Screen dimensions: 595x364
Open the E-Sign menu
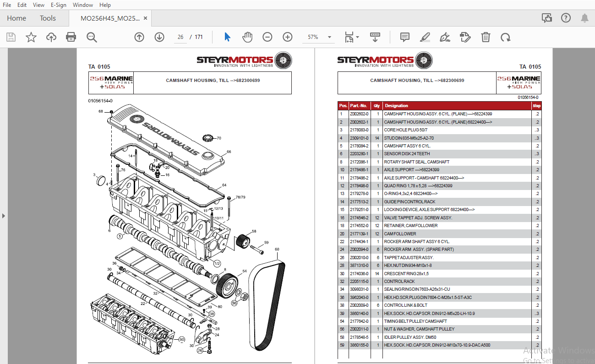[x=58, y=5]
